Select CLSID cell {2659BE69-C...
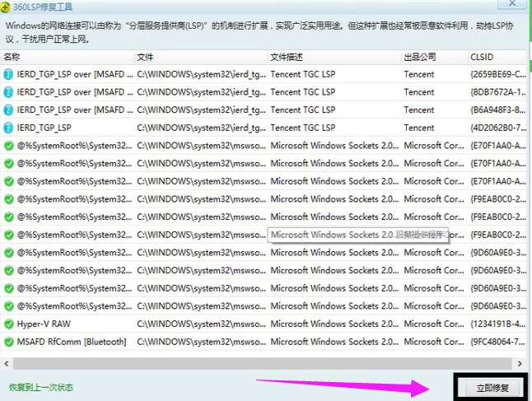This screenshot has height=401, width=532. point(498,74)
